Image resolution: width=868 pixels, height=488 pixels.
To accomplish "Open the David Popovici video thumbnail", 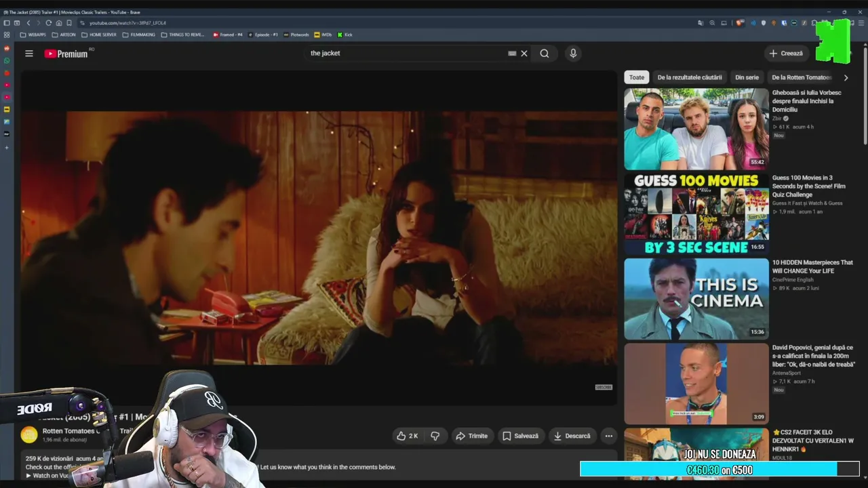I will point(696,384).
